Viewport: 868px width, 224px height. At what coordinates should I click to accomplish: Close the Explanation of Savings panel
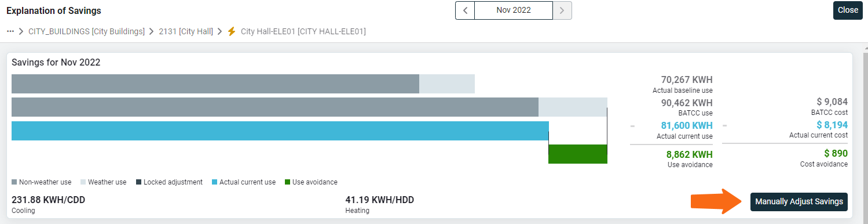pyautogui.click(x=848, y=10)
